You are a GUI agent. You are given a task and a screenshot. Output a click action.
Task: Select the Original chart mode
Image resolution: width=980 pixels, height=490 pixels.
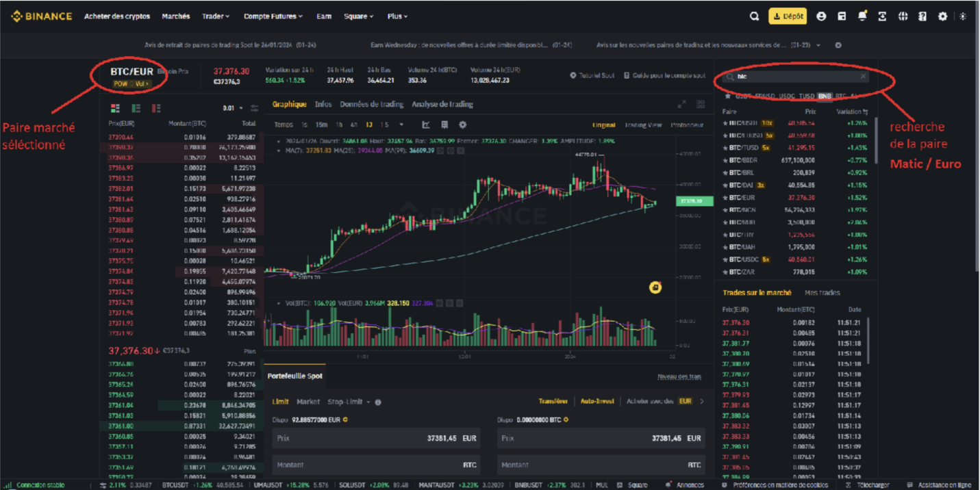(604, 125)
